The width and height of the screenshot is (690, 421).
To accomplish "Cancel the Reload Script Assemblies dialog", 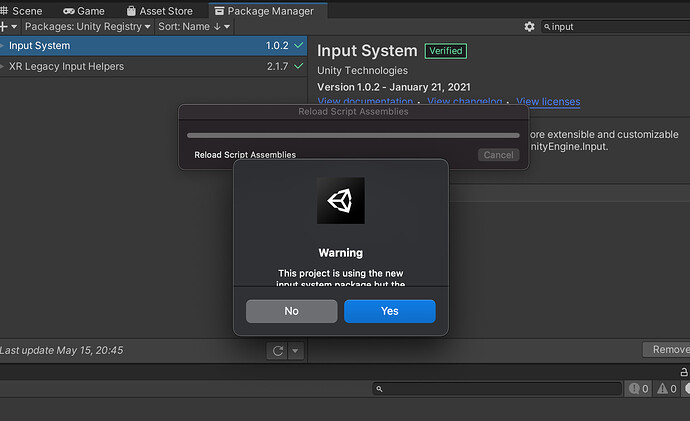I will coord(498,155).
